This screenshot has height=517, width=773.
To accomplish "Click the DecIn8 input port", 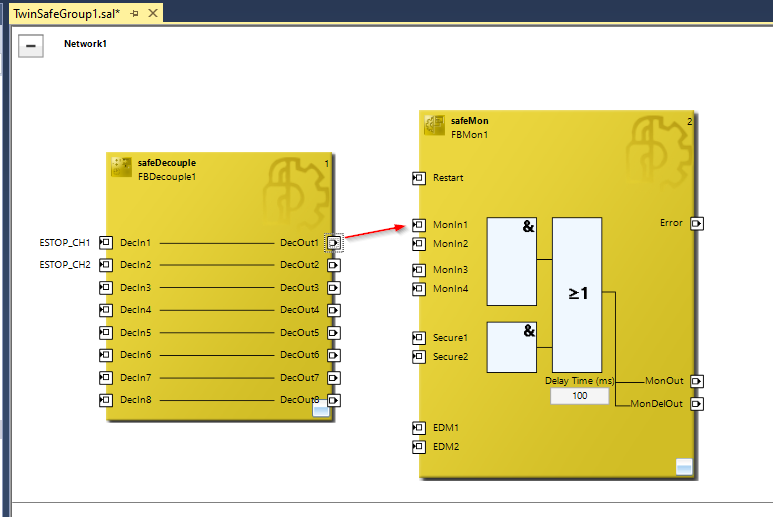I will pos(106,400).
